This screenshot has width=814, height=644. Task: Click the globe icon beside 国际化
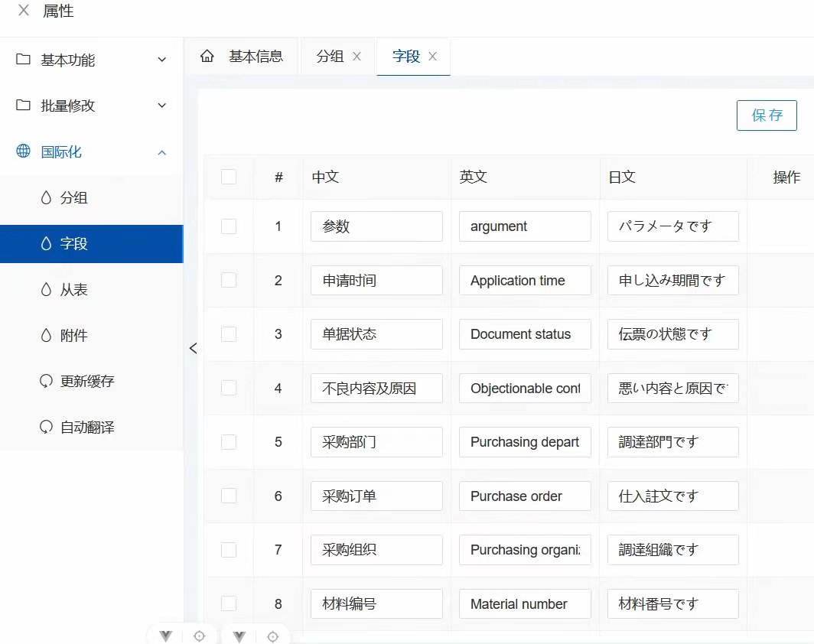[24, 151]
